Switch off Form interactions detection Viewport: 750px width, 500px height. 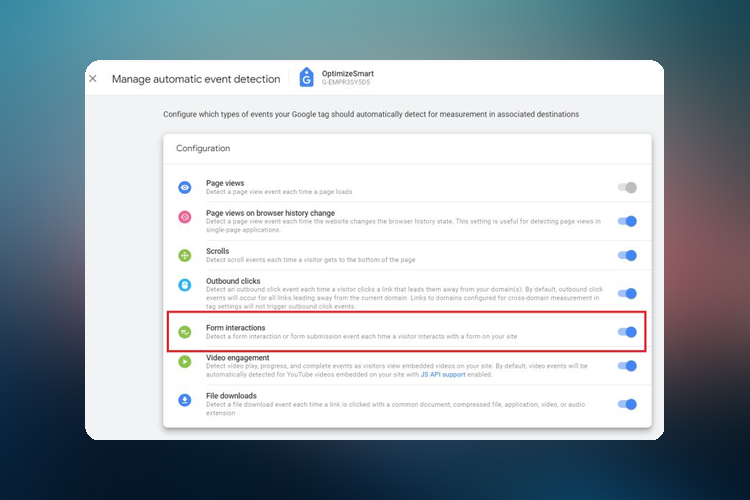627,332
